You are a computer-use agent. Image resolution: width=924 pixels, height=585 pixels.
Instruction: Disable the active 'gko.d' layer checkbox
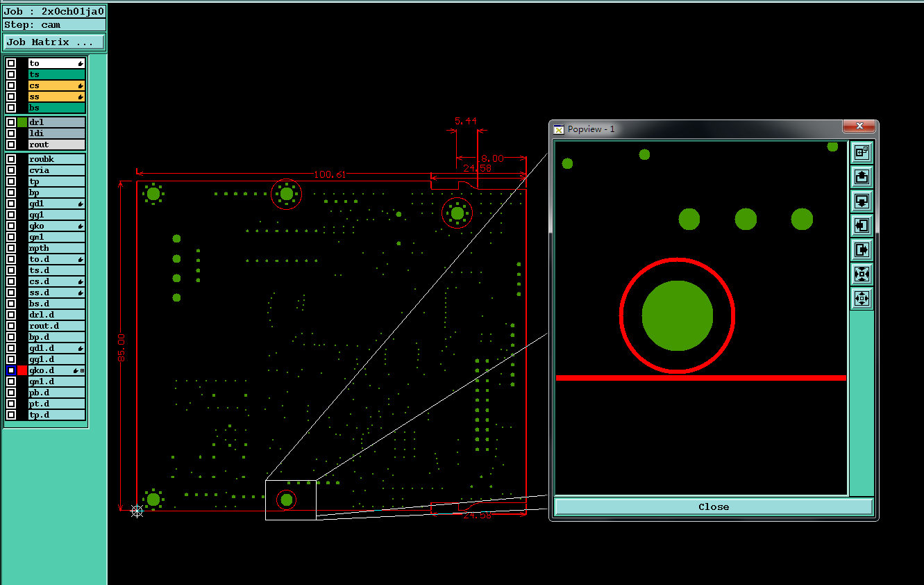[x=11, y=370]
